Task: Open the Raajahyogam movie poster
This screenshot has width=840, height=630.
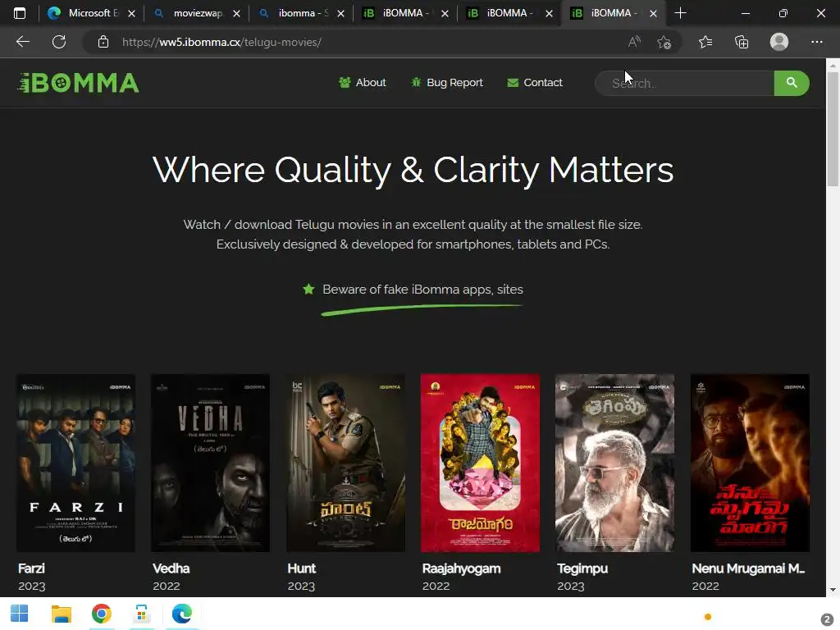Action: (x=480, y=463)
